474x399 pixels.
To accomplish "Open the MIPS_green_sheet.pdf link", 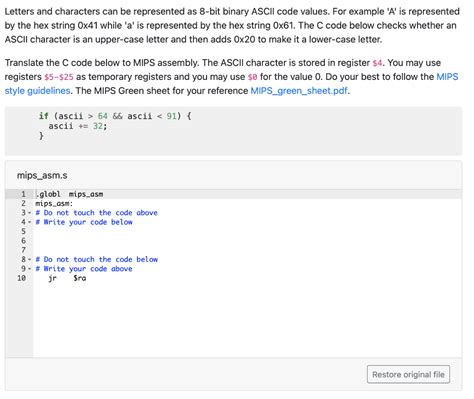I will tap(299, 91).
